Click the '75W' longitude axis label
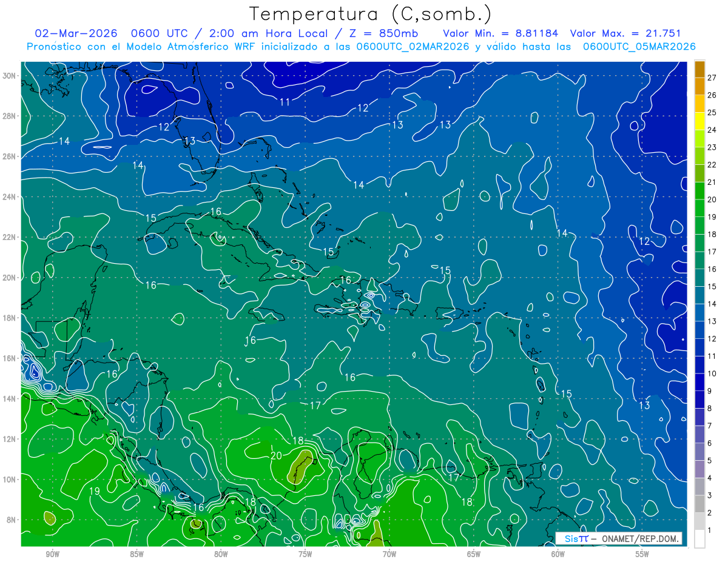 (305, 554)
